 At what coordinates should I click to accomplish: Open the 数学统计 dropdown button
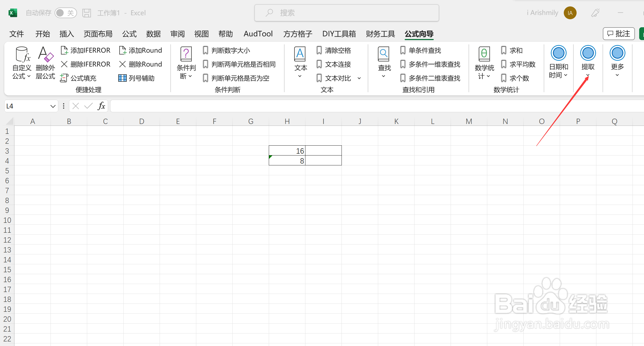pyautogui.click(x=484, y=63)
